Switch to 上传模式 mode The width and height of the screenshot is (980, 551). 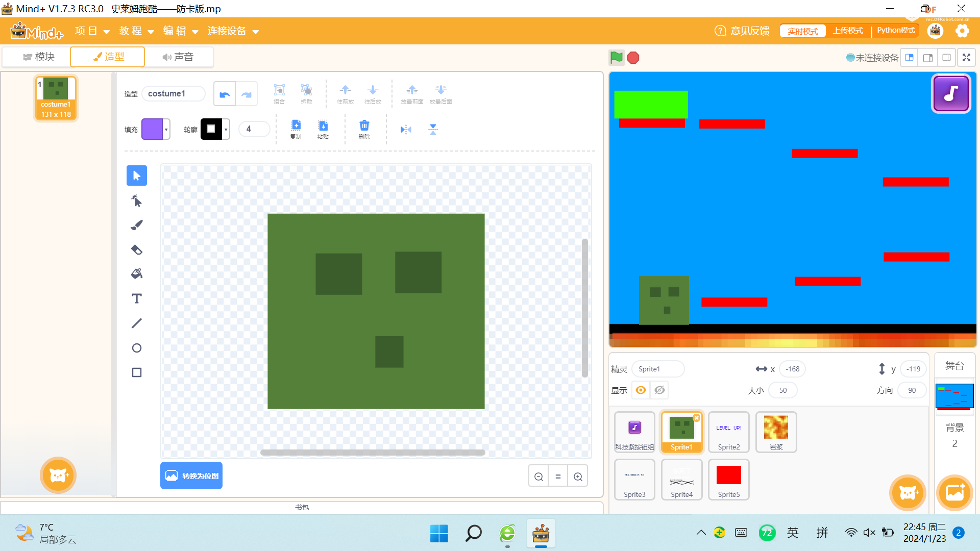tap(848, 31)
